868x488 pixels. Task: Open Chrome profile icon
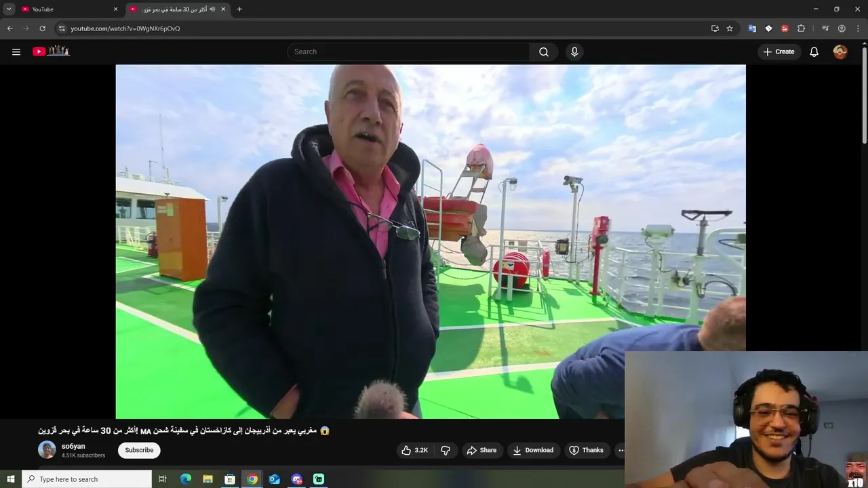point(842,28)
